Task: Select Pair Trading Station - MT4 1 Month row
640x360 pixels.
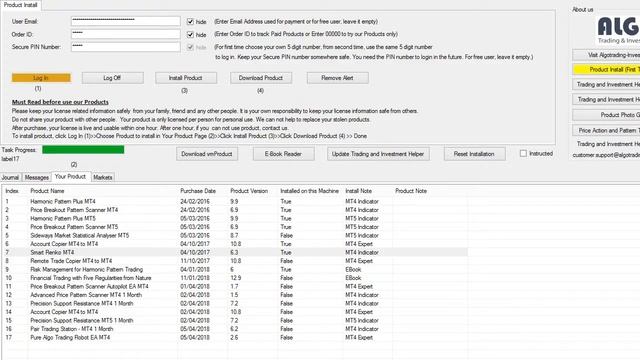Action: [236, 329]
